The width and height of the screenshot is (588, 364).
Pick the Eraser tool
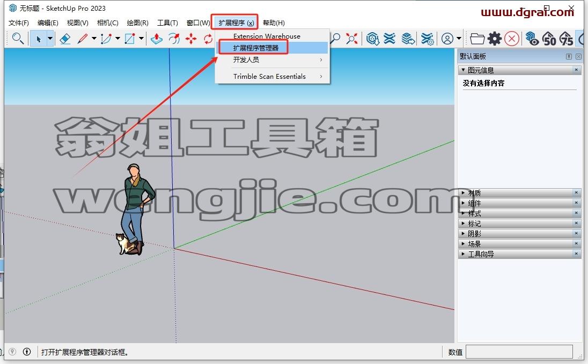pyautogui.click(x=65, y=39)
